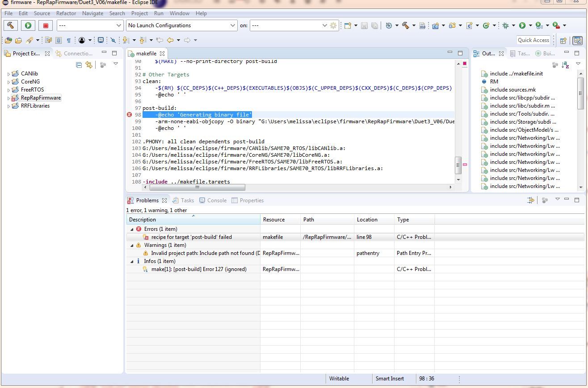Close the makefile editor tab
The image size is (588, 388).
click(163, 54)
